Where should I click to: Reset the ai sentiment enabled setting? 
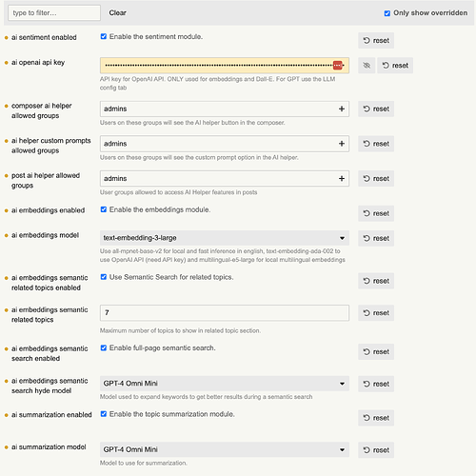pyautogui.click(x=376, y=41)
